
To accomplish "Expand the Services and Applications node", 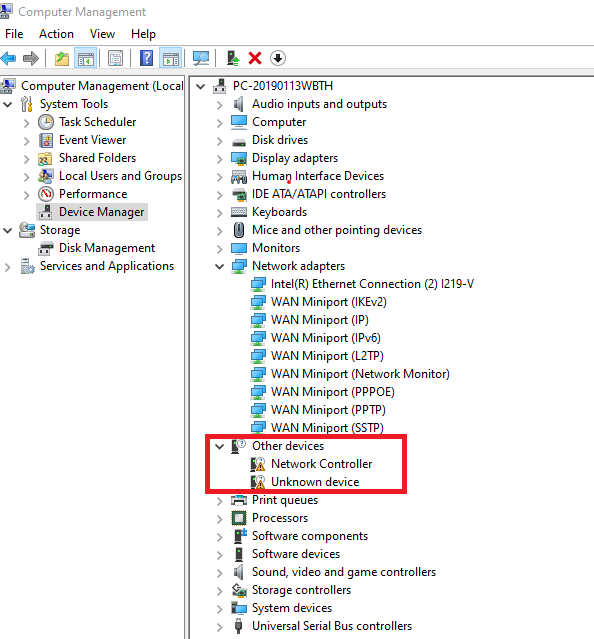I will click(x=8, y=267).
